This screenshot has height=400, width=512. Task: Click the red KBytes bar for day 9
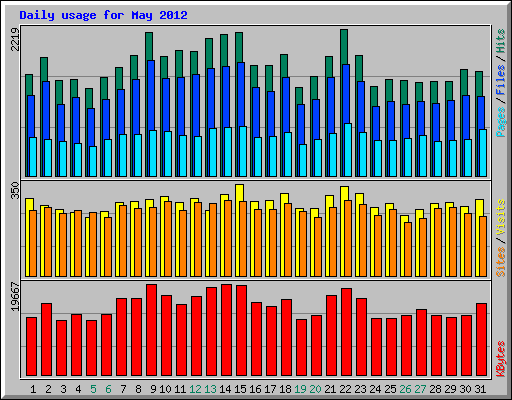[x=151, y=330]
